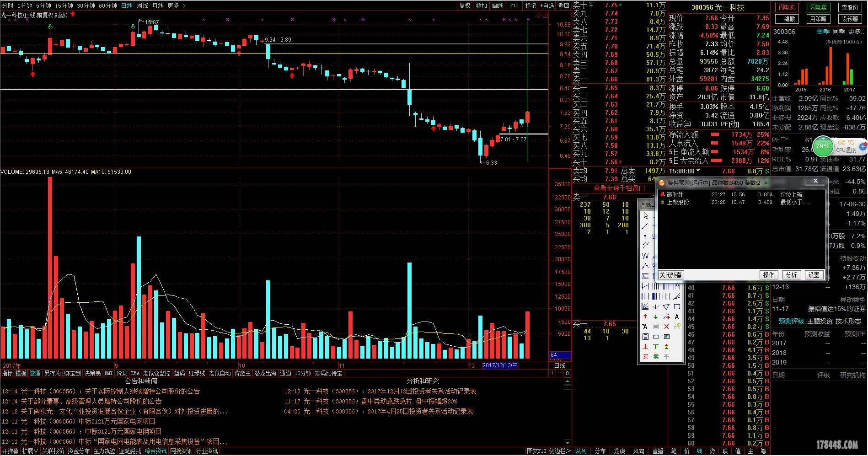Click the 设预警 set alert button
This screenshot has width=868, height=456.
(x=850, y=19)
